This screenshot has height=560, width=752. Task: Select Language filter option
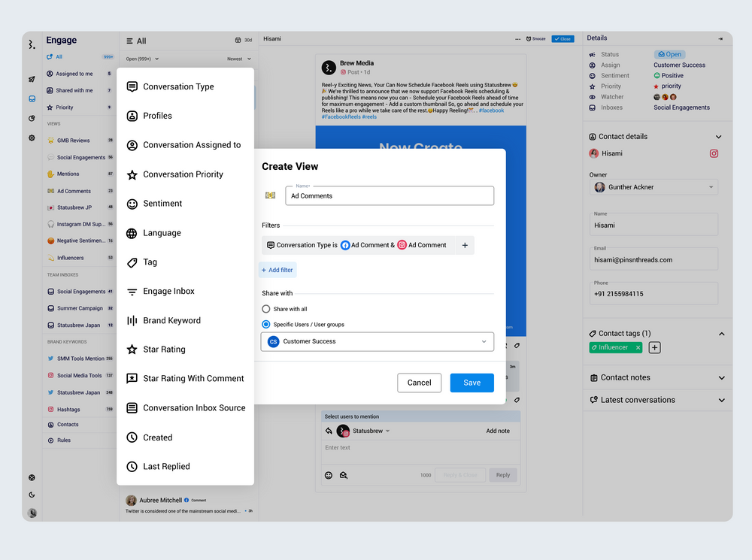tap(185, 233)
